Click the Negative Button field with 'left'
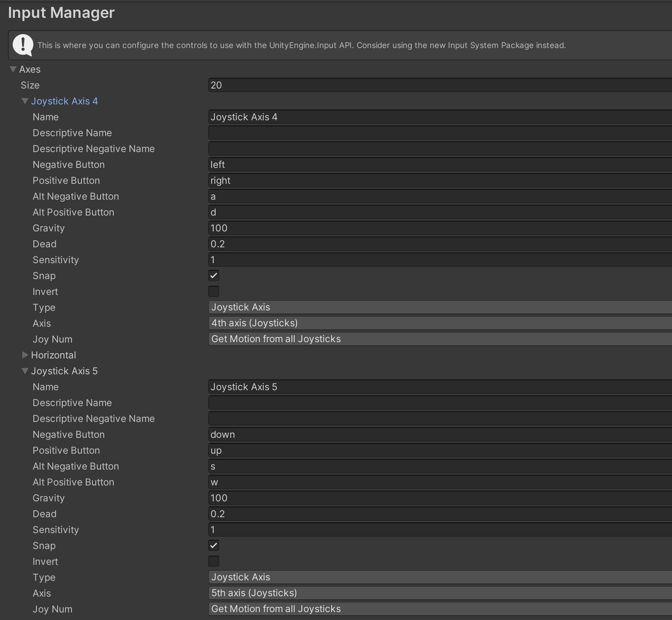 click(440, 165)
